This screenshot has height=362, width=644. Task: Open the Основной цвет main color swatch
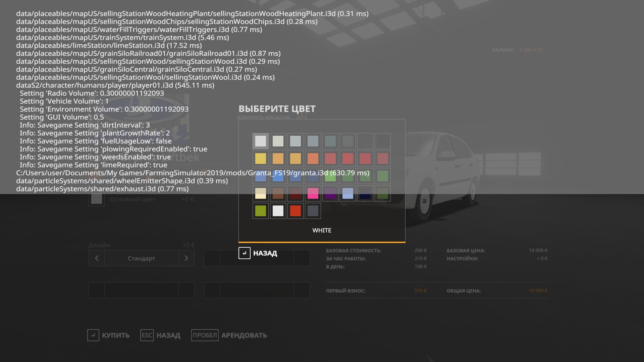point(97,199)
